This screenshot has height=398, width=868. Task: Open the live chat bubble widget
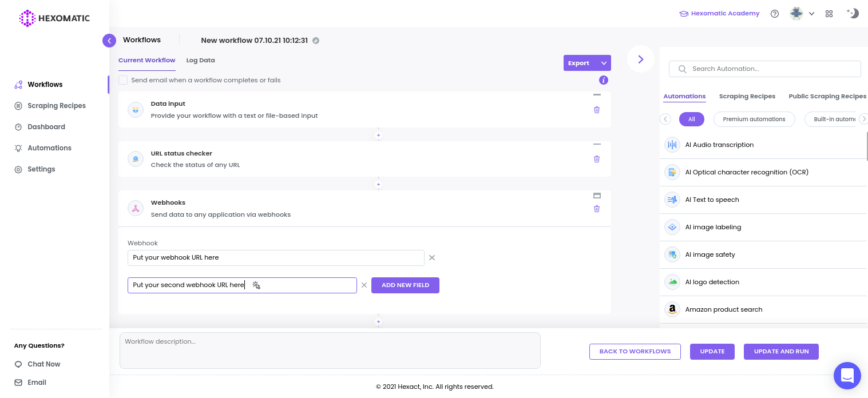[847, 376]
